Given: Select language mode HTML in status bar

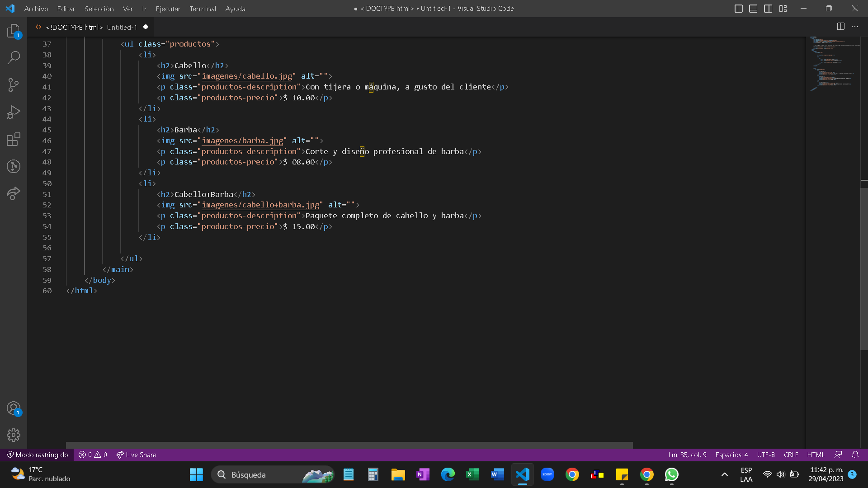Looking at the screenshot, I should pos(816,455).
